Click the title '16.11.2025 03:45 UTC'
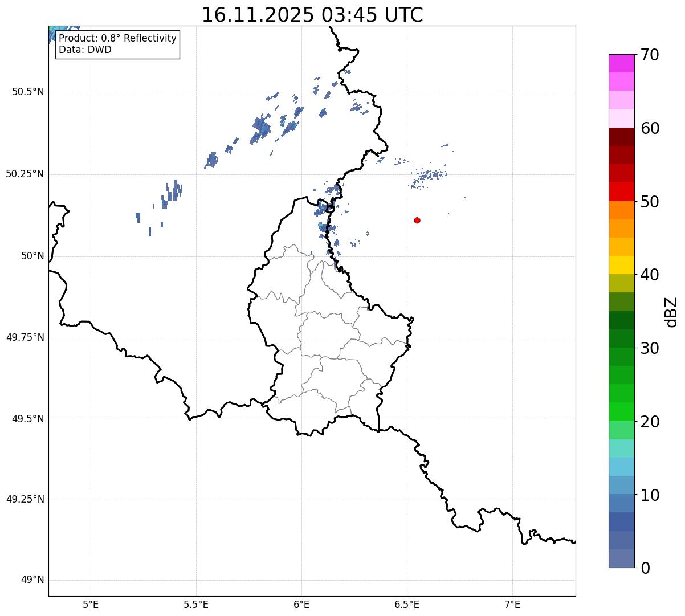This screenshot has height=616, width=685. click(x=312, y=15)
